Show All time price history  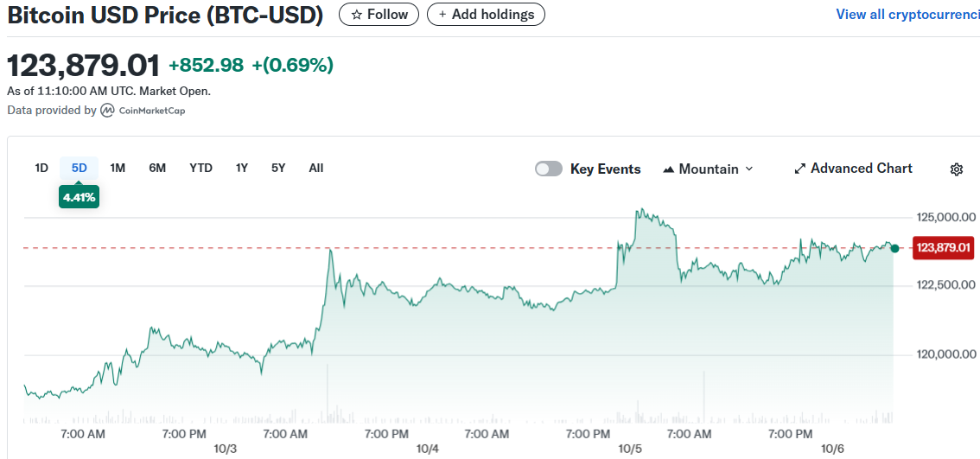click(x=316, y=168)
